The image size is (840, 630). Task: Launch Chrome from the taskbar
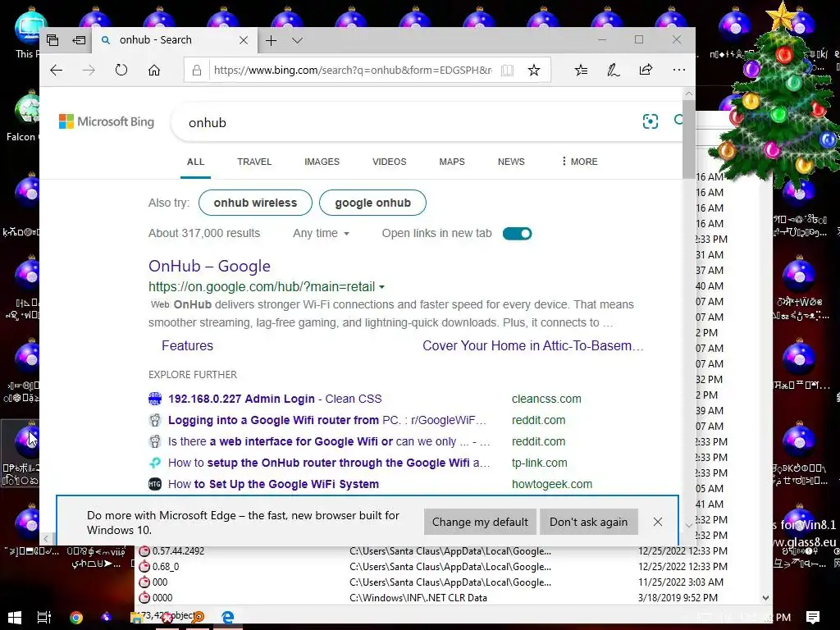(76, 618)
